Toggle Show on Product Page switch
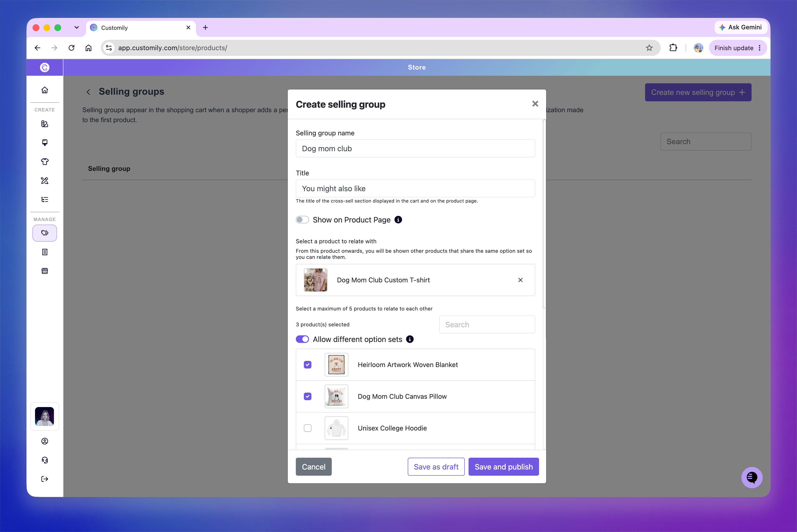 click(x=302, y=220)
